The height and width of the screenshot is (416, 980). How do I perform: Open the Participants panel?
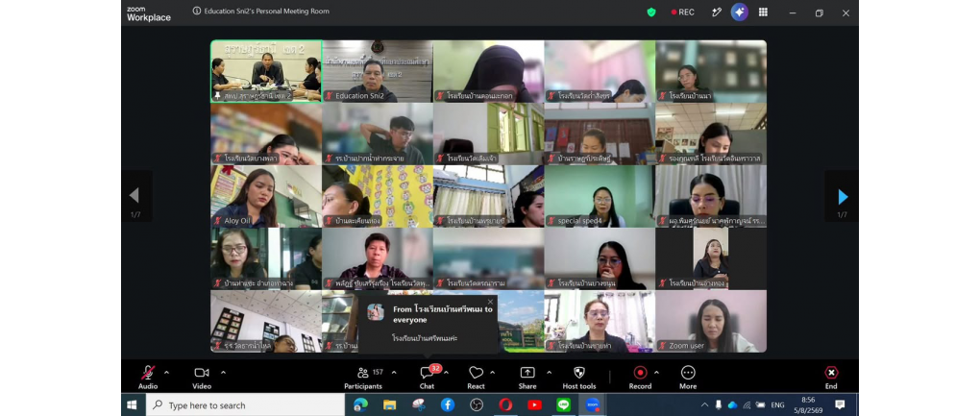[x=363, y=378]
